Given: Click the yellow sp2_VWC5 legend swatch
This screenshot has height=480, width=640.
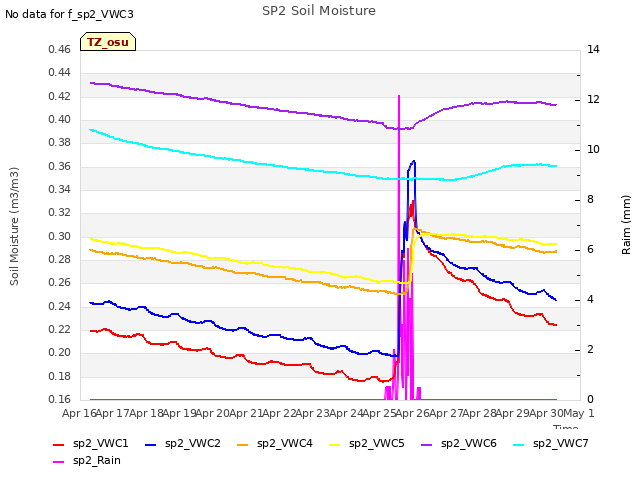Looking at the screenshot, I should pos(335,444).
